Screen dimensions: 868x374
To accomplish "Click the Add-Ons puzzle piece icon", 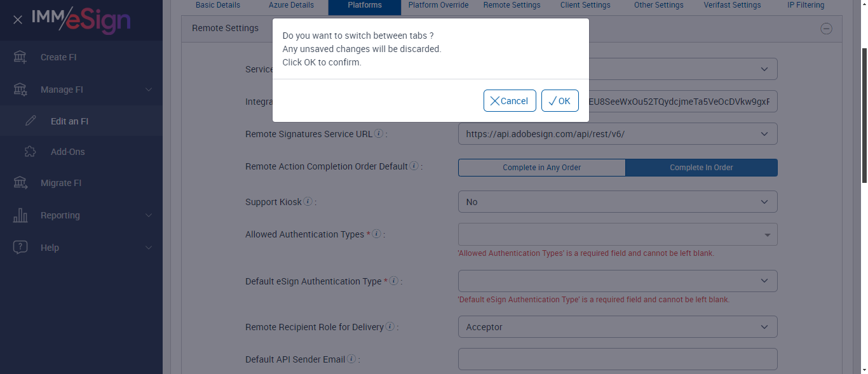I will [31, 152].
